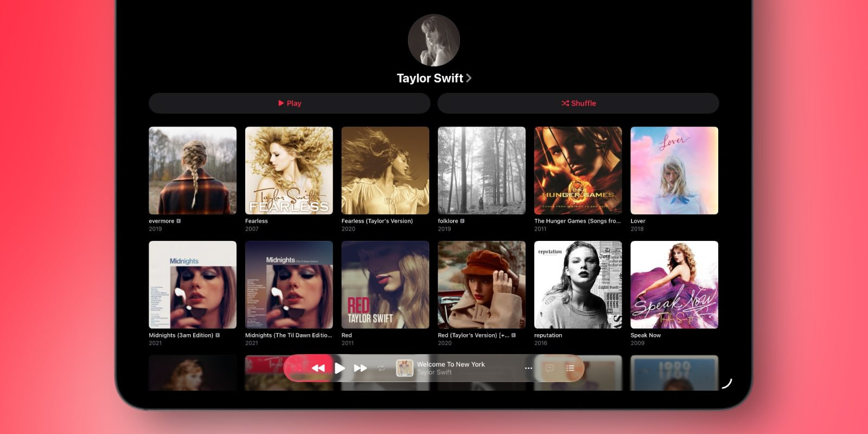This screenshot has width=868, height=434.
Task: Select the reputation album cover
Action: point(578,285)
